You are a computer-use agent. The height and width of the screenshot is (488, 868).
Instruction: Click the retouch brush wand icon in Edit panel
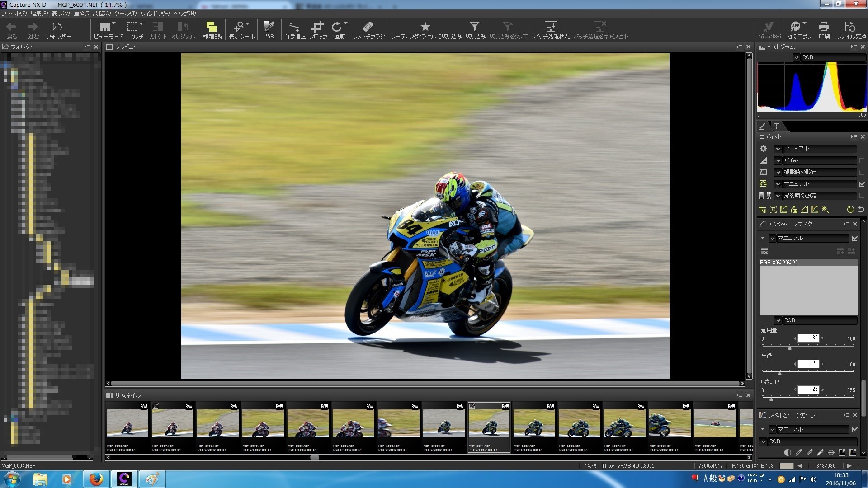pyautogui.click(x=826, y=210)
